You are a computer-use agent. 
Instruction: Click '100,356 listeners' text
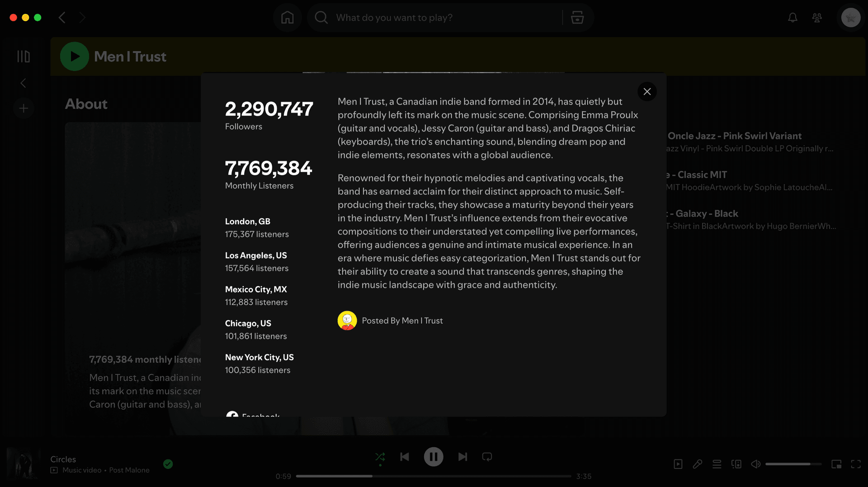tap(258, 370)
